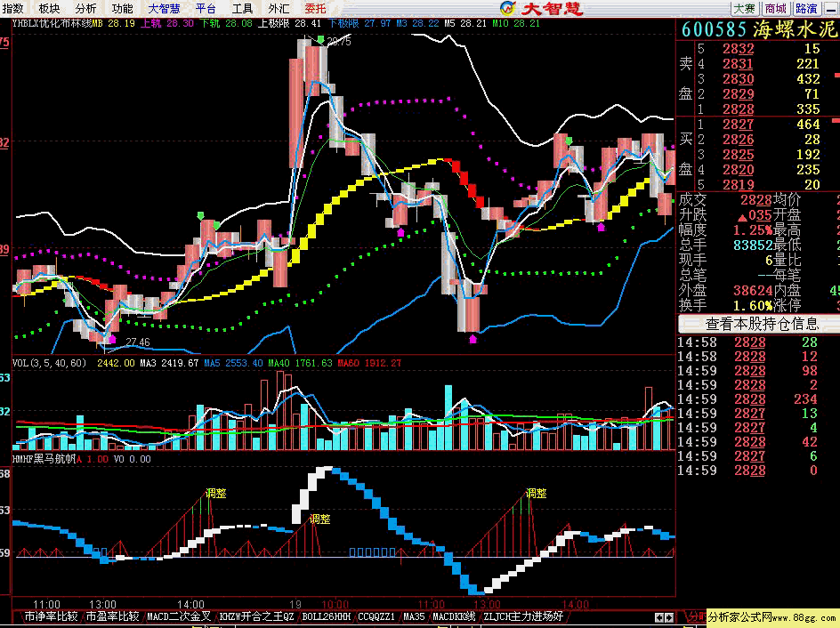Click the MA60 1912.27 volume label
This screenshot has width=840, height=628.
(x=369, y=363)
